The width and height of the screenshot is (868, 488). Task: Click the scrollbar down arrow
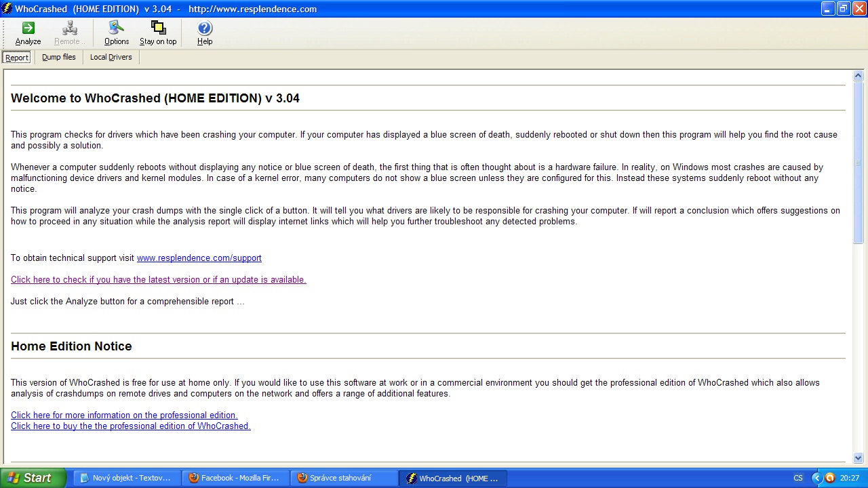pos(859,457)
